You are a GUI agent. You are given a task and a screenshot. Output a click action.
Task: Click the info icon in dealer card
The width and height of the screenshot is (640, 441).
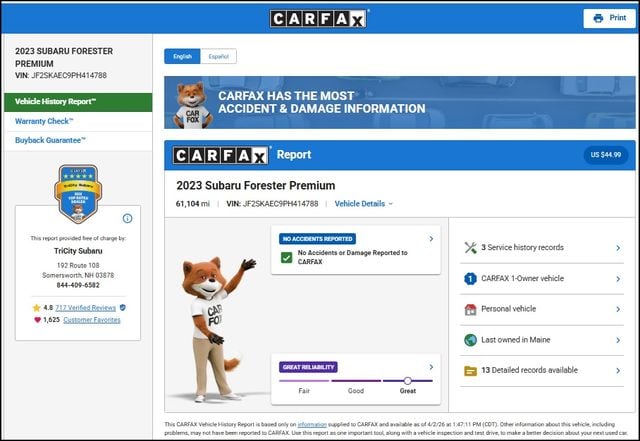pos(127,218)
